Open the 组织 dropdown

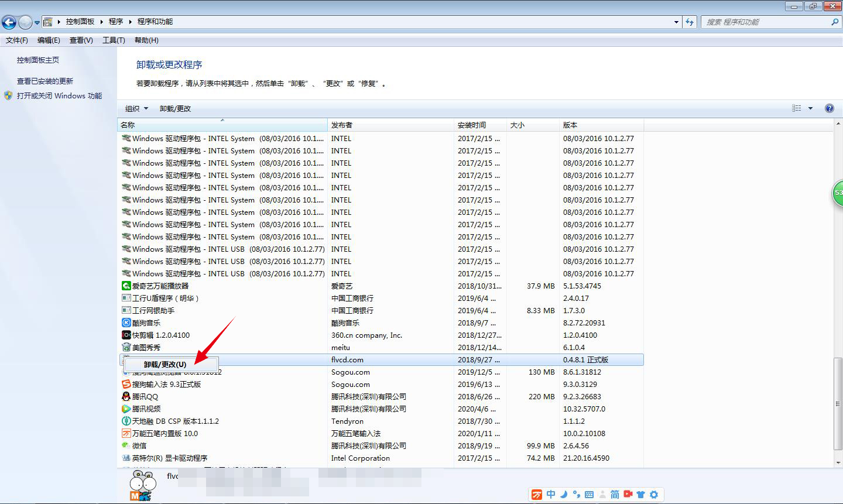coord(136,108)
